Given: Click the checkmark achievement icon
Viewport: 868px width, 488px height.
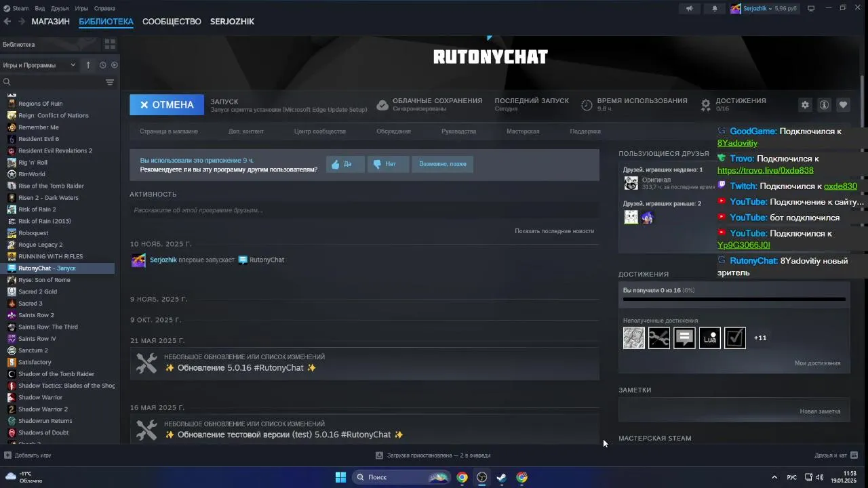Looking at the screenshot, I should tap(735, 338).
